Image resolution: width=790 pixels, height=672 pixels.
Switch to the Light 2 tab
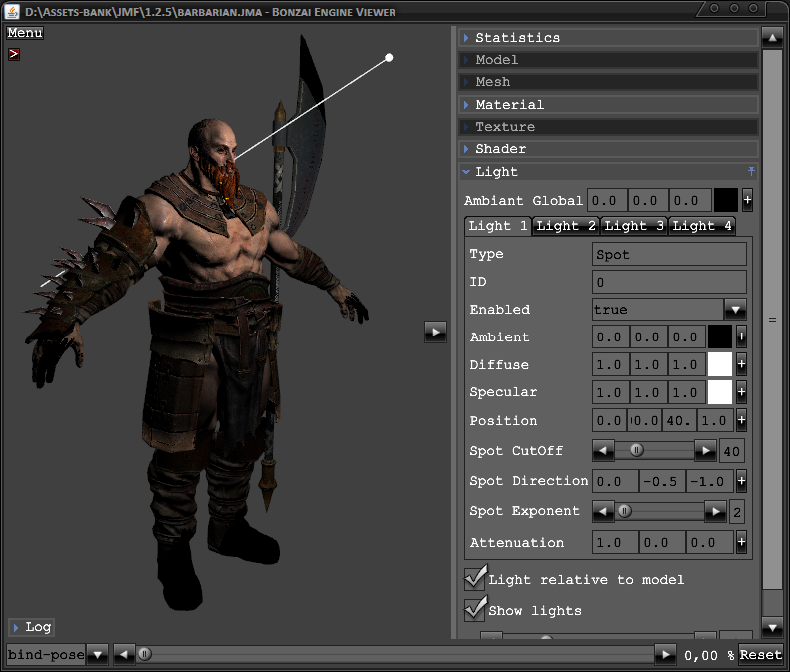click(566, 226)
